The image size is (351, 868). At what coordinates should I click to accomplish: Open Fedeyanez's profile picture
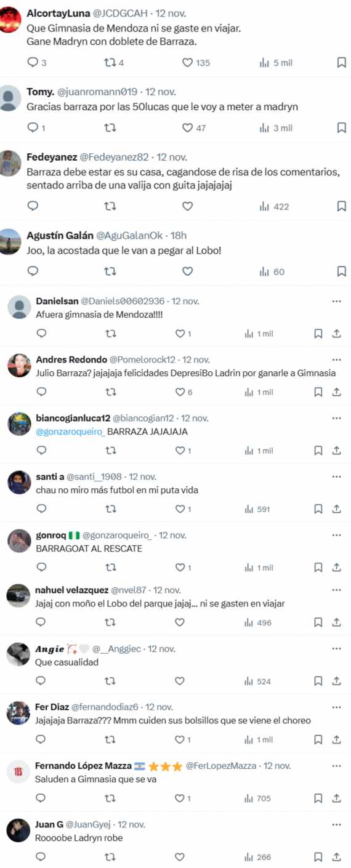coord(10,163)
